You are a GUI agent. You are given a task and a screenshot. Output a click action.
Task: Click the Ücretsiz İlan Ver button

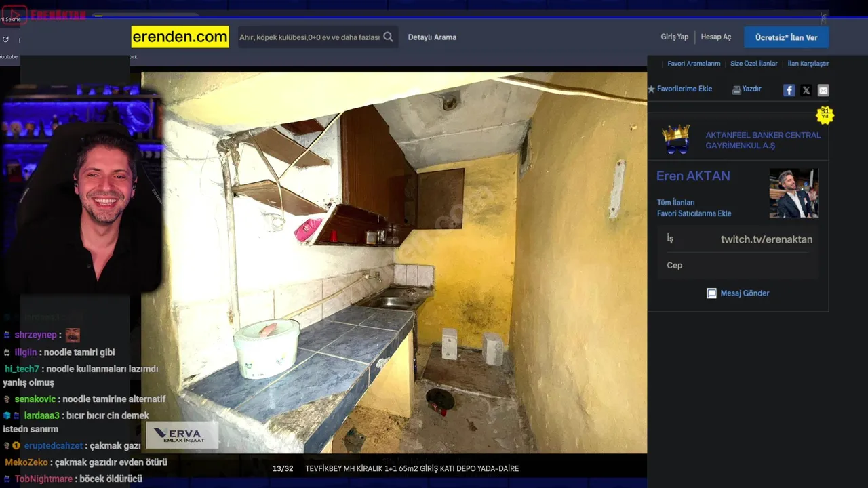(786, 37)
